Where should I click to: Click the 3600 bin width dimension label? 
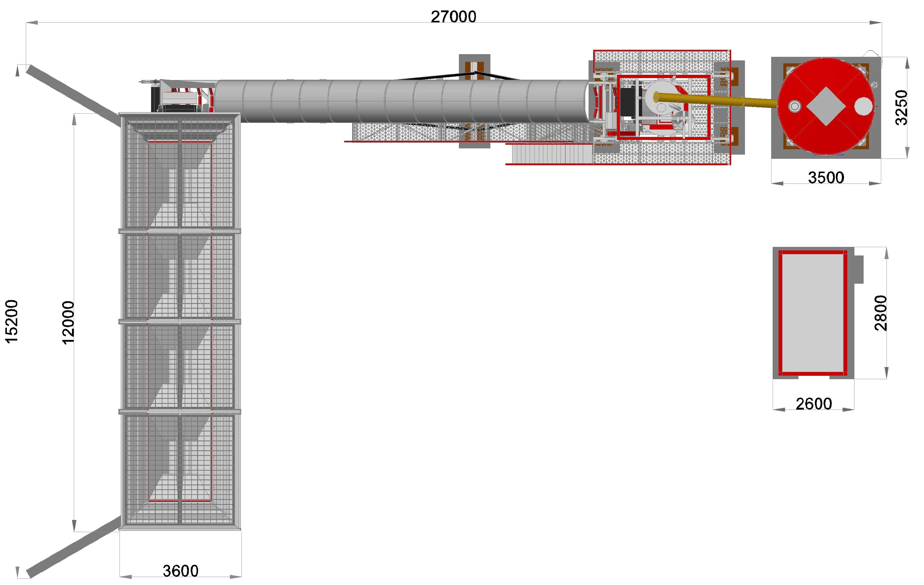tap(180, 571)
